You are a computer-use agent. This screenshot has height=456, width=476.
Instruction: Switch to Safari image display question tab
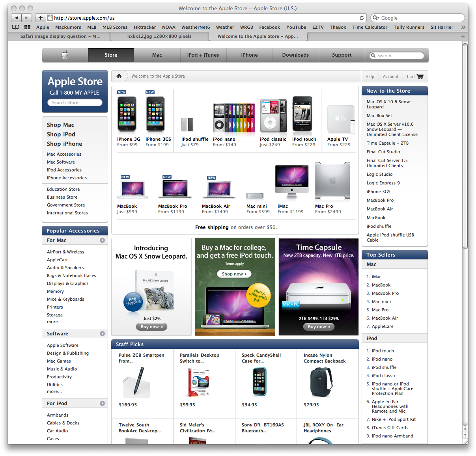click(60, 36)
